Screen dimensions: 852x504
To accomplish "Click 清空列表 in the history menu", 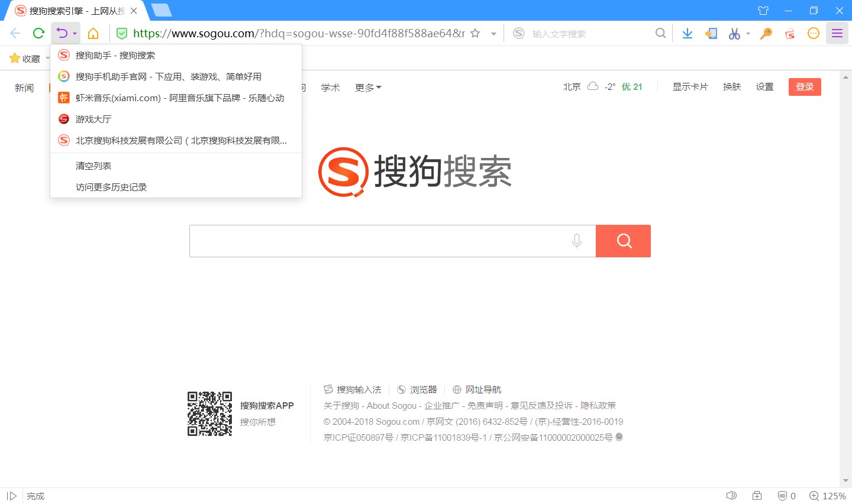I will point(93,166).
